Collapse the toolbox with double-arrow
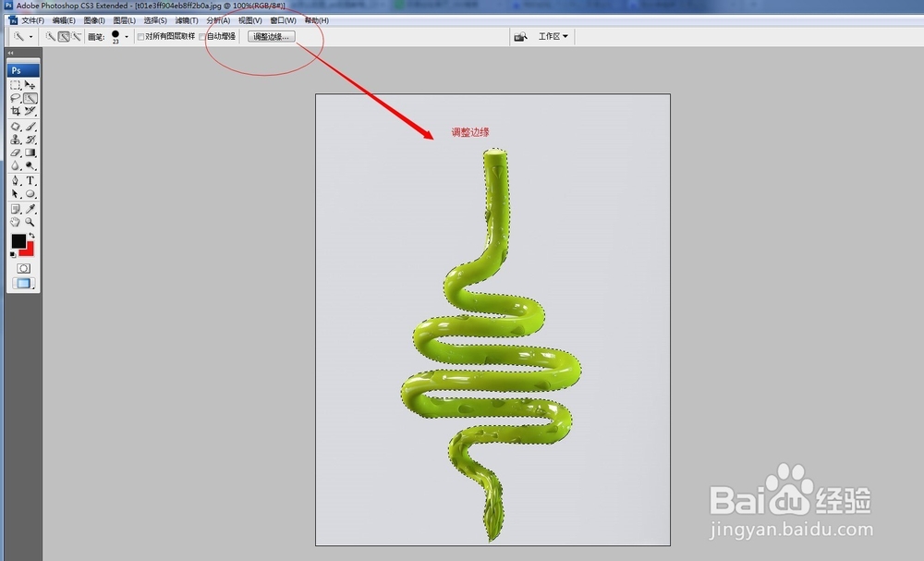924x561 pixels. coord(10,53)
